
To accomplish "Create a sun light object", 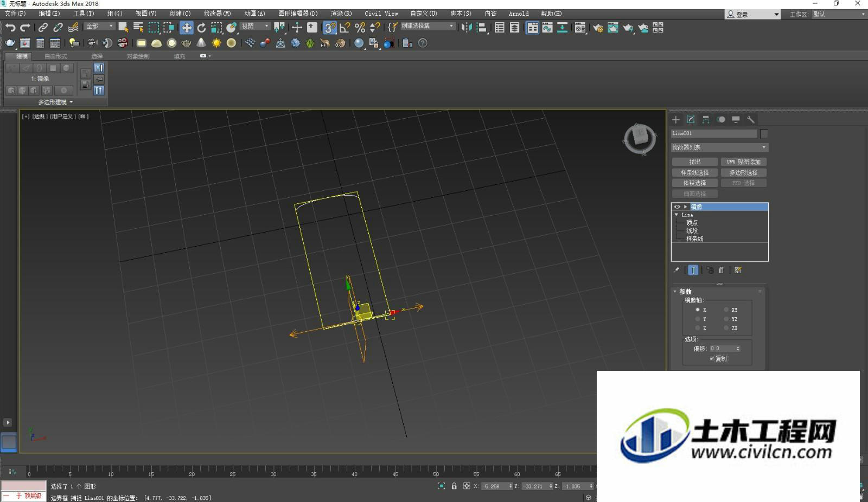I will point(216,43).
